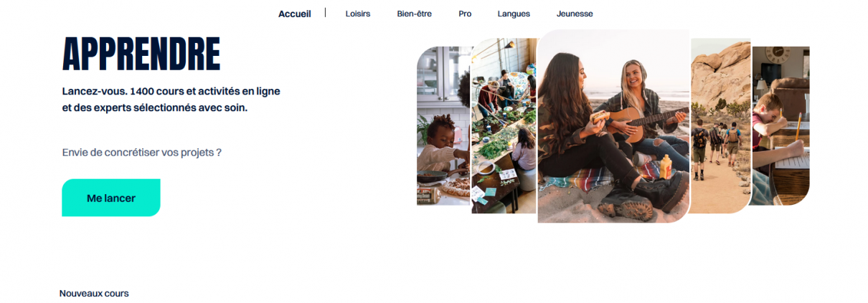Image resolution: width=868 pixels, height=303 pixels.
Task: Open the boy writing at desk photo
Action: pyautogui.click(x=780, y=126)
